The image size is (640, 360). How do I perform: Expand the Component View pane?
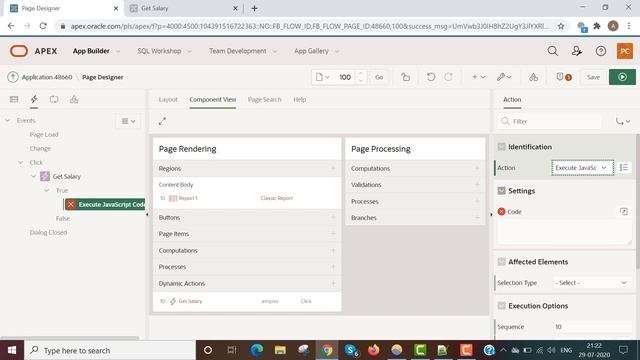162,121
